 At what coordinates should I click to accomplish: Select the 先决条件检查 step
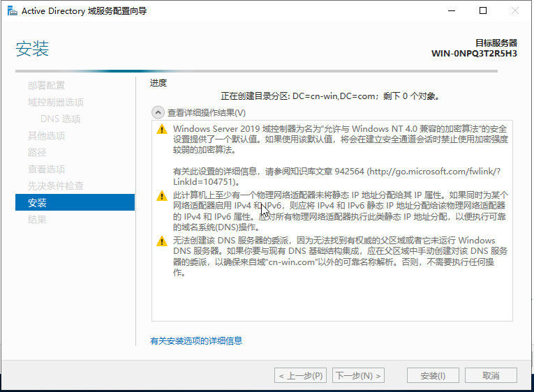pos(56,186)
